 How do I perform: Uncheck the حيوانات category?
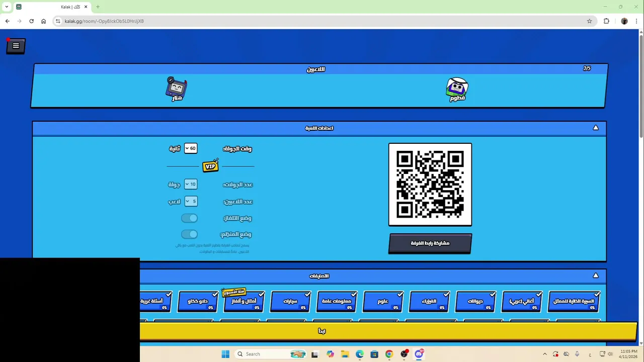coord(475,301)
